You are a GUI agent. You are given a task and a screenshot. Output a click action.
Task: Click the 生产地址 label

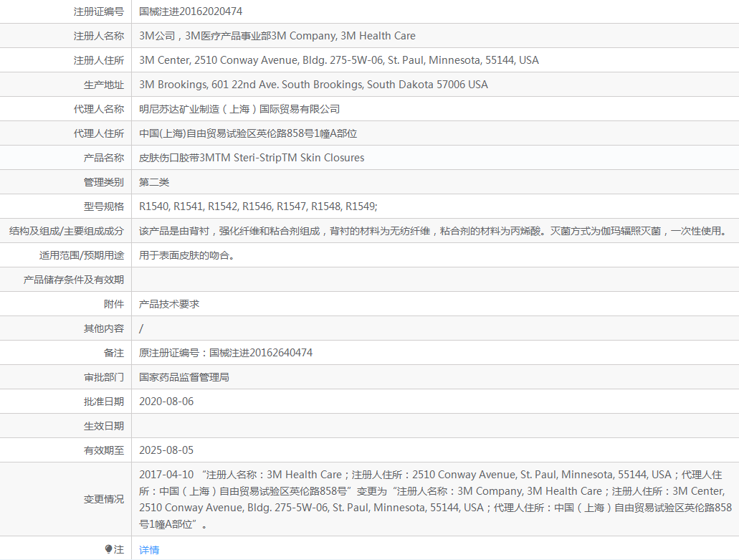(x=104, y=85)
